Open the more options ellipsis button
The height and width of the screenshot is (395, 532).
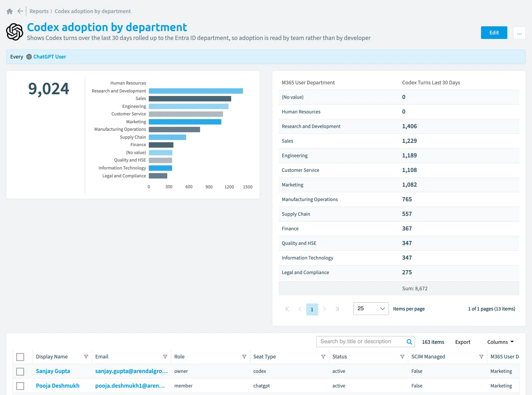pyautogui.click(x=519, y=33)
